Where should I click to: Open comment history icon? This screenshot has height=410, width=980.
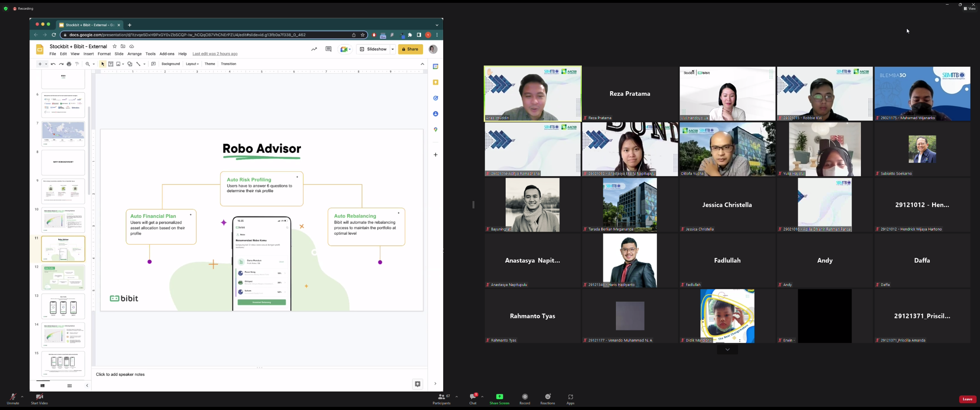(329, 49)
